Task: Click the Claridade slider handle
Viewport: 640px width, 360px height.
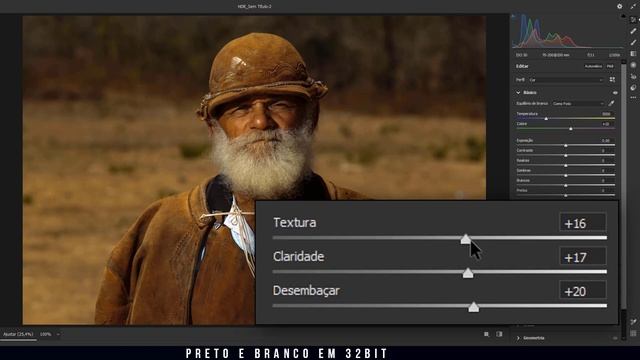Action: coord(468,273)
